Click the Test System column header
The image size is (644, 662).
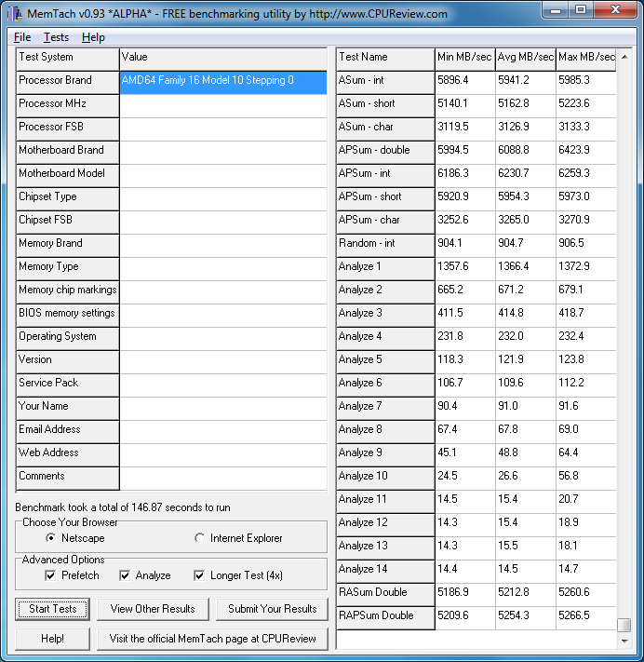click(x=68, y=60)
